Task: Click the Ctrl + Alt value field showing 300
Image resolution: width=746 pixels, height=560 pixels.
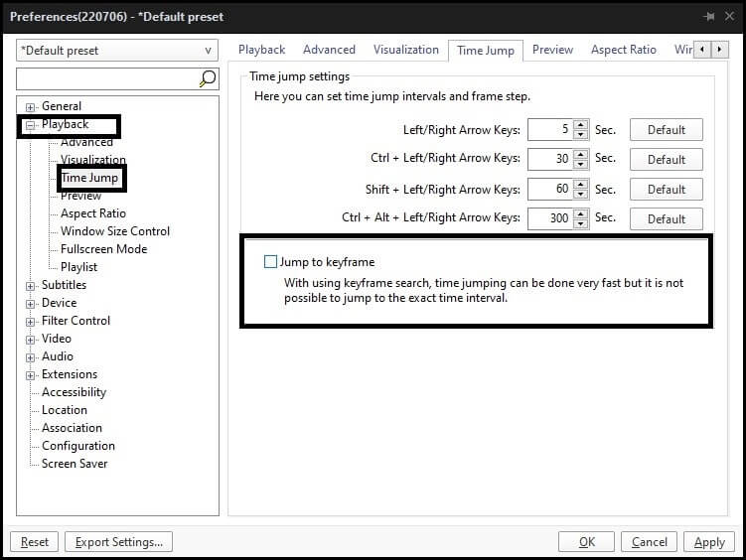Action: 550,219
